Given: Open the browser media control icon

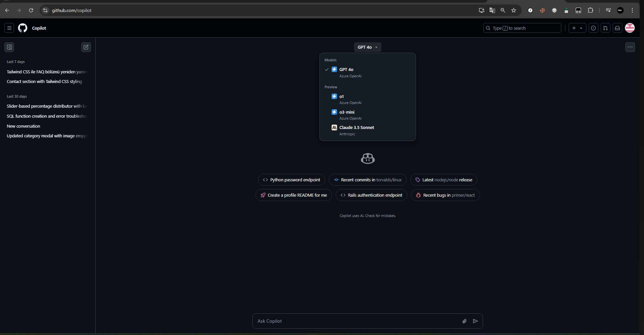Looking at the screenshot, I should pyautogui.click(x=608, y=10).
